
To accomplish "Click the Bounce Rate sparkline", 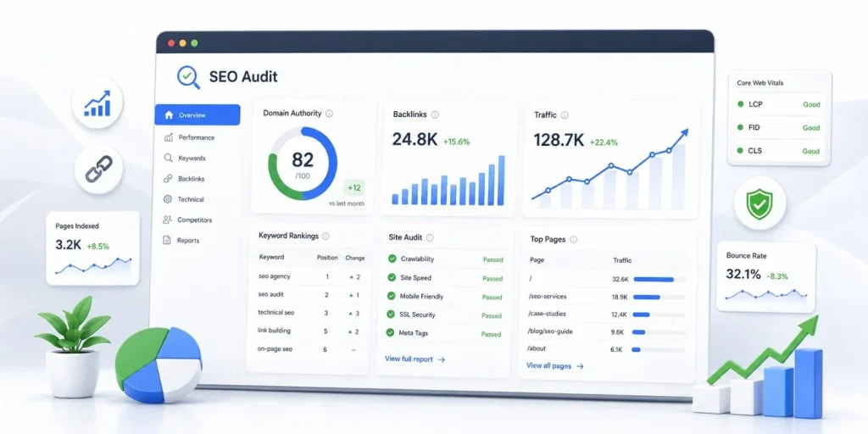I will click(x=766, y=294).
